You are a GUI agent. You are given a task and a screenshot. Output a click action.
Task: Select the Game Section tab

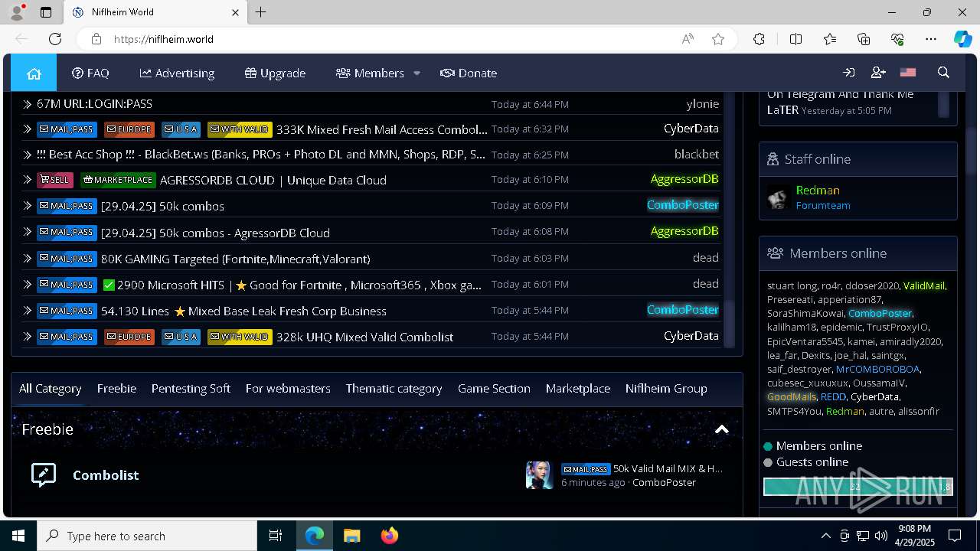click(x=494, y=389)
